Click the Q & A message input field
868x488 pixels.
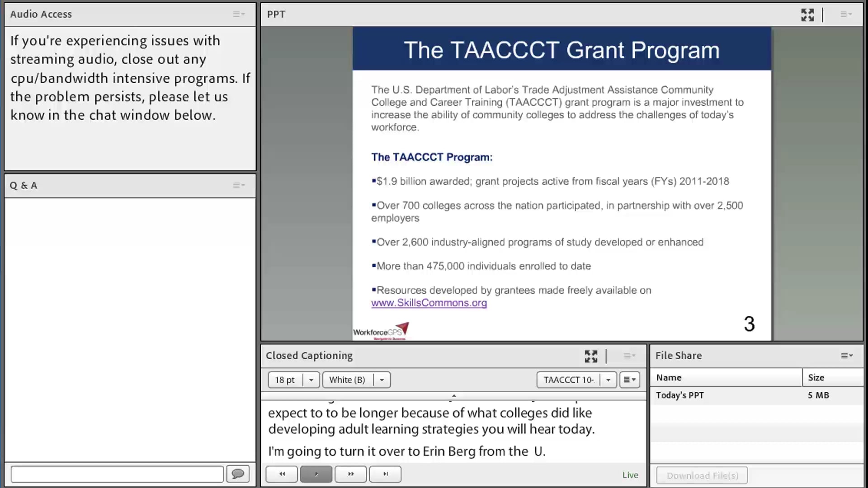[x=117, y=474]
